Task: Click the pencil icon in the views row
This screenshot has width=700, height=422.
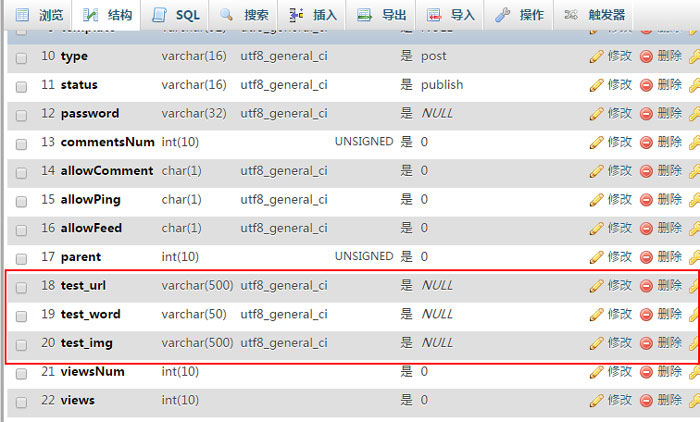Action: point(597,401)
